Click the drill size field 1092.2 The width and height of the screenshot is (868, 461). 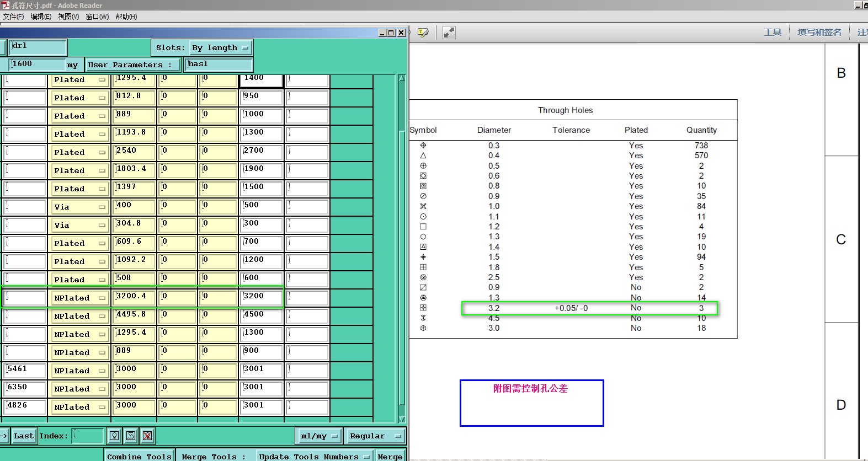click(x=134, y=261)
